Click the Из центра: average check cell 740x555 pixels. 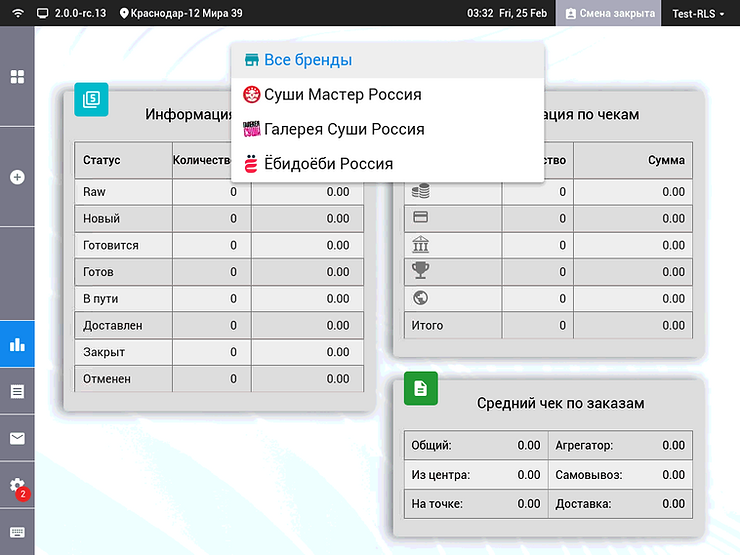(x=476, y=475)
